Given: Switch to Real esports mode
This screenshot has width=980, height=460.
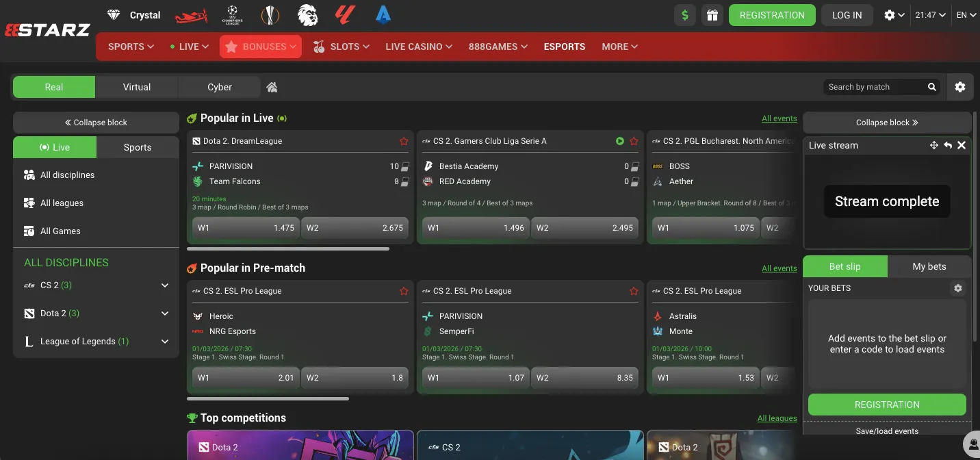Looking at the screenshot, I should point(54,87).
